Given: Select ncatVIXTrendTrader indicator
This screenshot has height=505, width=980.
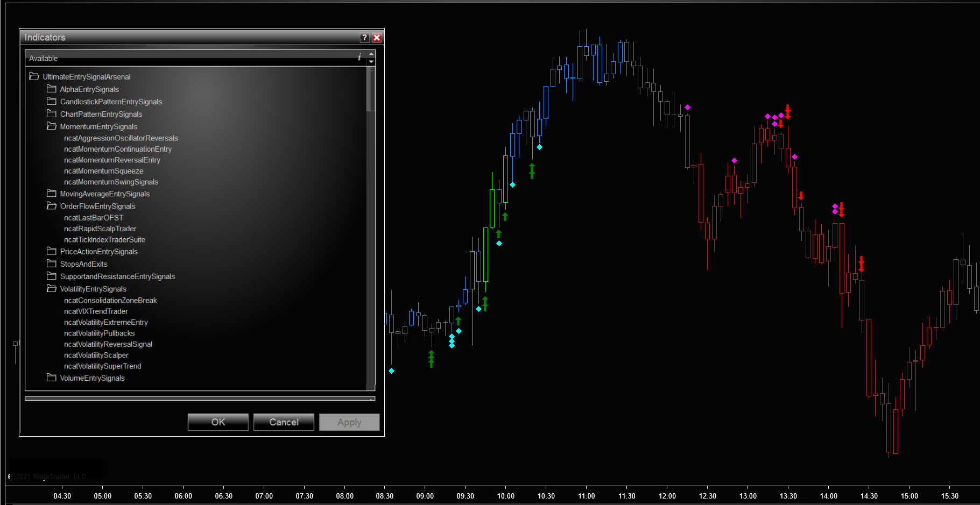Looking at the screenshot, I should [x=96, y=311].
